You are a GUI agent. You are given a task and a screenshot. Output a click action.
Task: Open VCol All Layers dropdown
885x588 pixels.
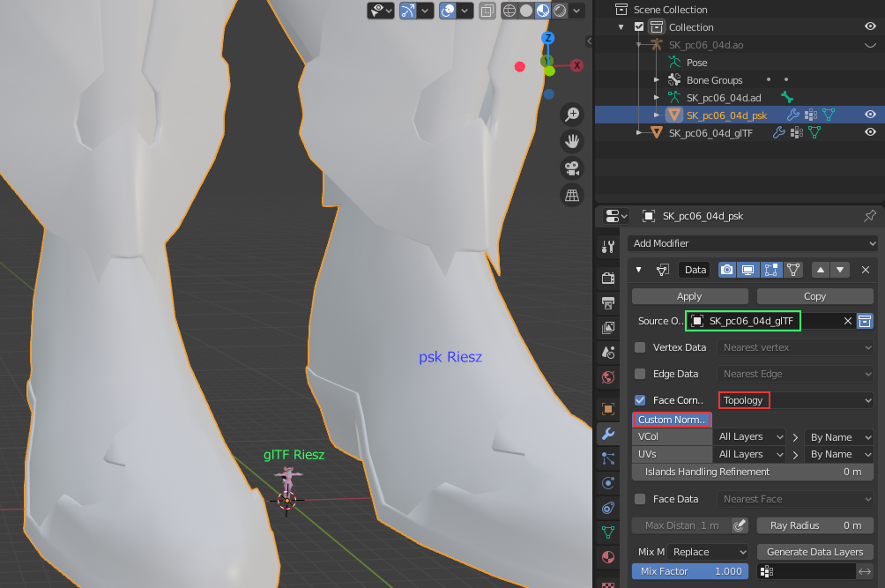coord(749,436)
